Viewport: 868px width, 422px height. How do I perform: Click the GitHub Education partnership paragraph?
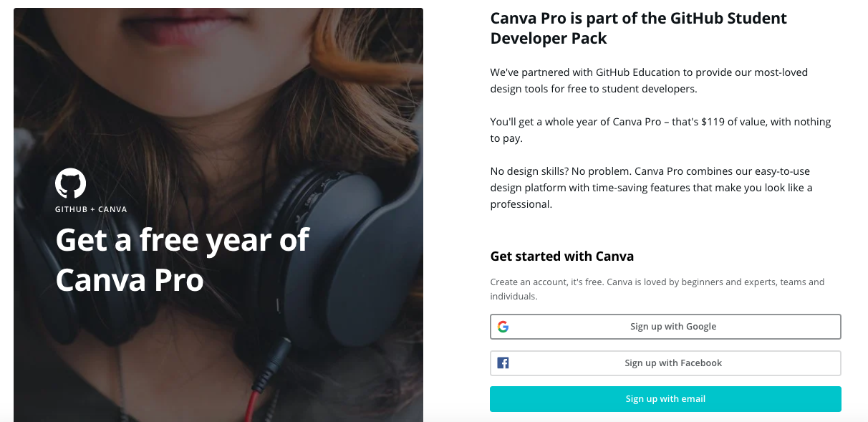pyautogui.click(x=649, y=81)
